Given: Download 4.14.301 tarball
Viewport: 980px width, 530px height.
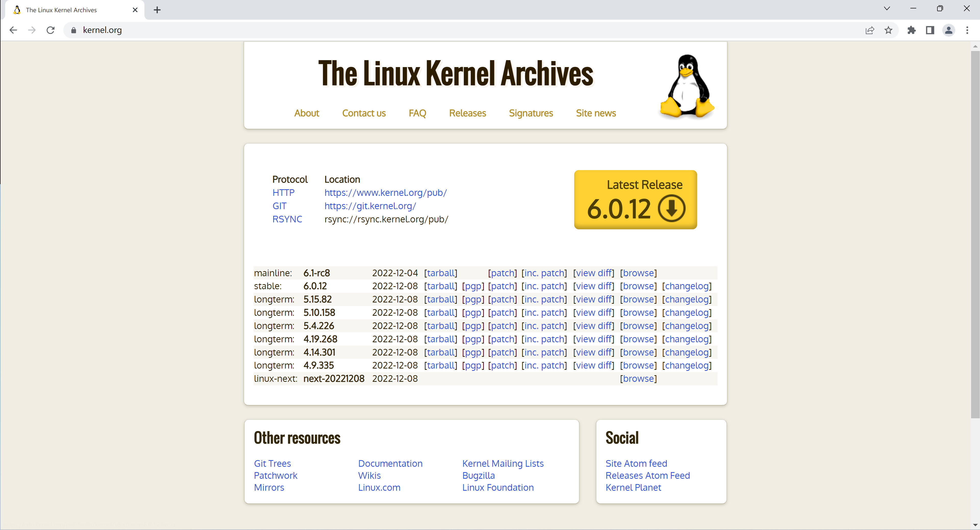Looking at the screenshot, I should click(x=441, y=352).
